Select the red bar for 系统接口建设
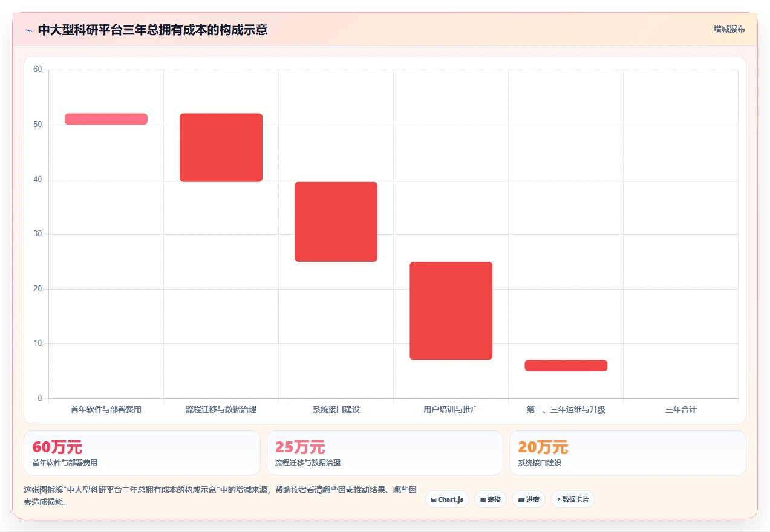 click(x=336, y=222)
